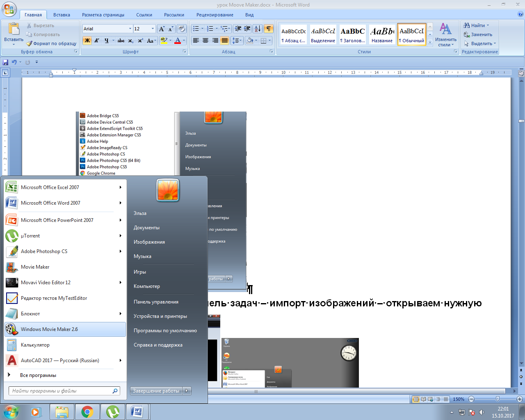
Task: Open the Шрифт dialog launcher
Action: coord(185,52)
